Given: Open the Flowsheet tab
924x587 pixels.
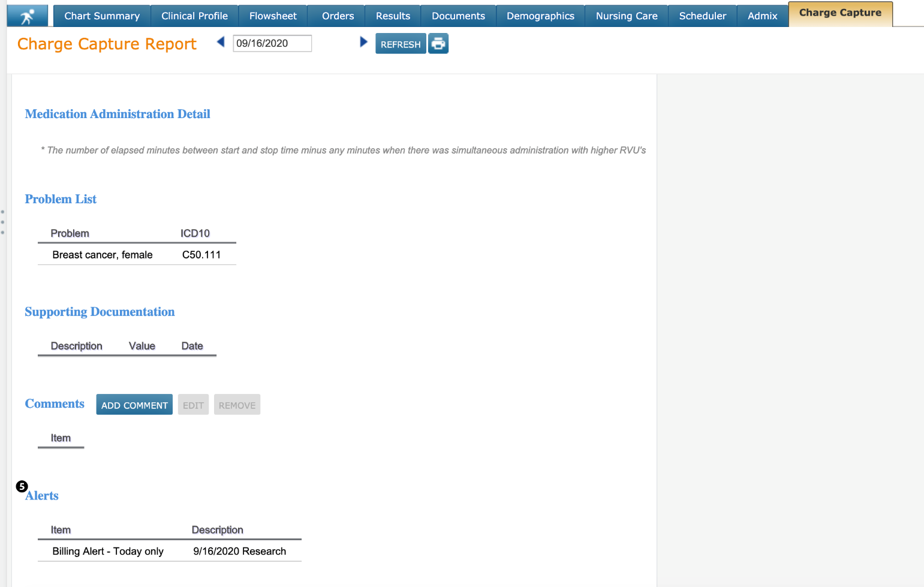Looking at the screenshot, I should [273, 16].
